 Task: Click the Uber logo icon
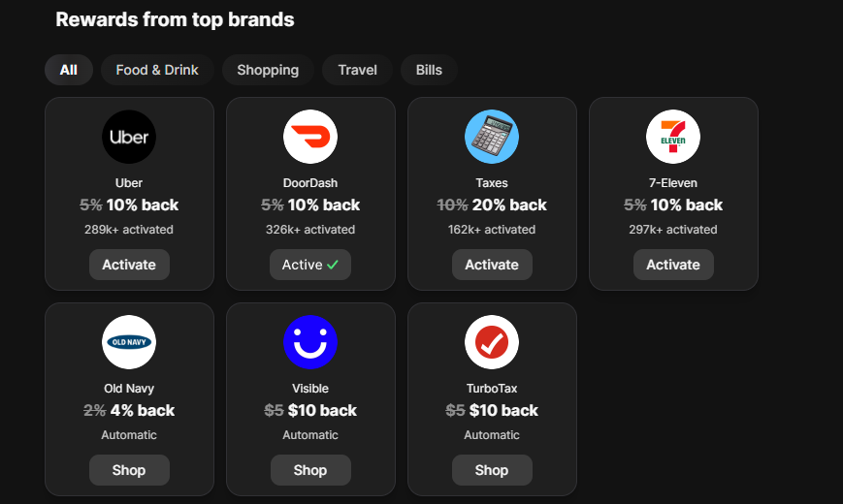point(129,137)
